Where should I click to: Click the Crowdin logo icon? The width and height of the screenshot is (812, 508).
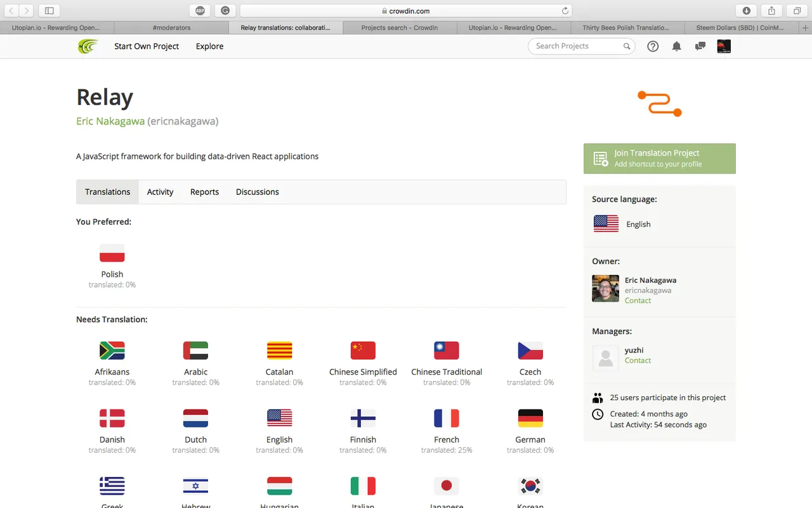coord(88,46)
